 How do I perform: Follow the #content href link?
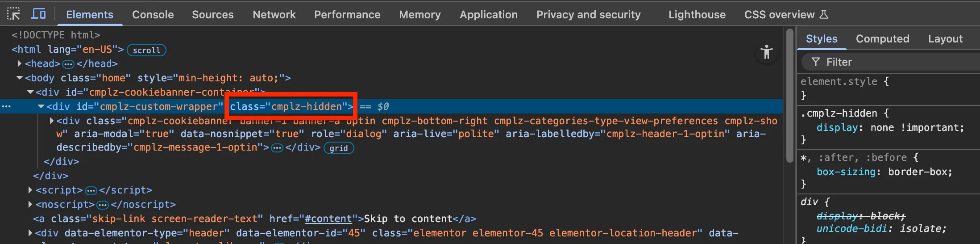tap(328, 219)
